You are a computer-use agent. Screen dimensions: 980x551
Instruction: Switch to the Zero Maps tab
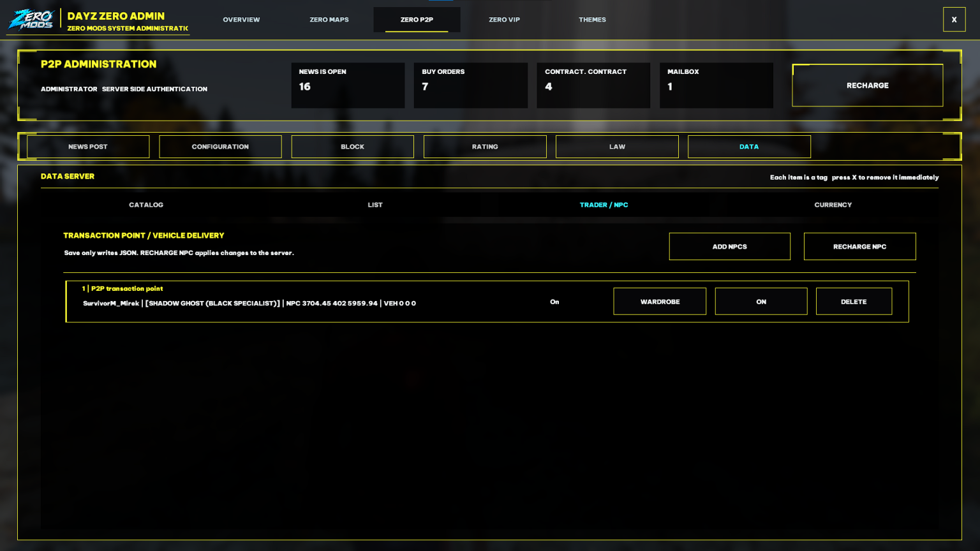(329, 20)
